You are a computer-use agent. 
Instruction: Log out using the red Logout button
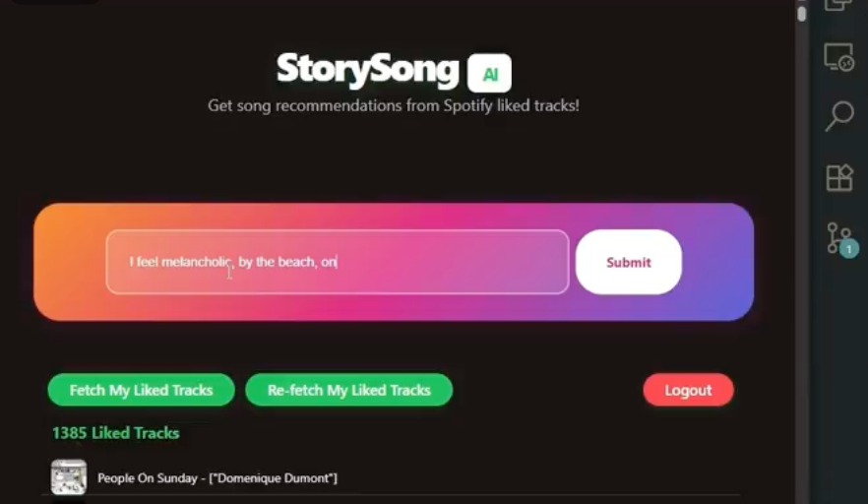click(688, 390)
